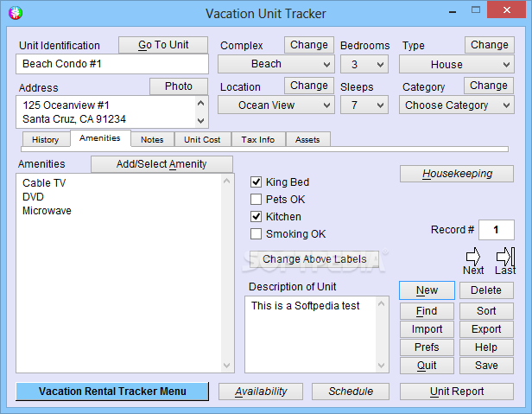The height and width of the screenshot is (414, 532).
Task: Click the Find button
Action: (427, 311)
